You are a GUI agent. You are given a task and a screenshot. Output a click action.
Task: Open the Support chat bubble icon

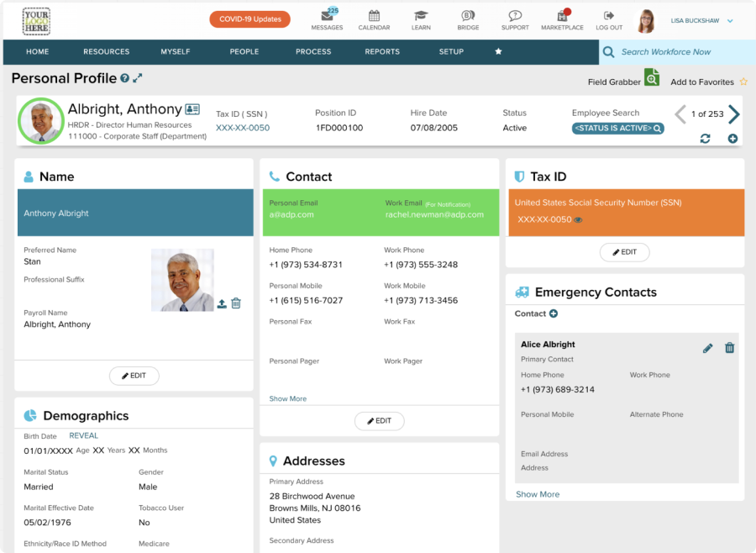(x=515, y=16)
